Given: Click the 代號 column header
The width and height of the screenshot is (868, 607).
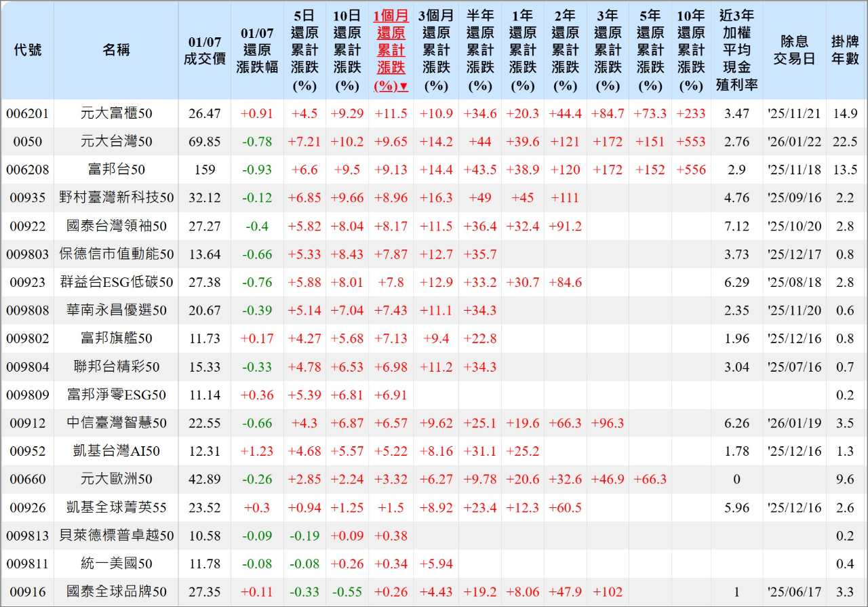Looking at the screenshot, I should pyautogui.click(x=27, y=50).
